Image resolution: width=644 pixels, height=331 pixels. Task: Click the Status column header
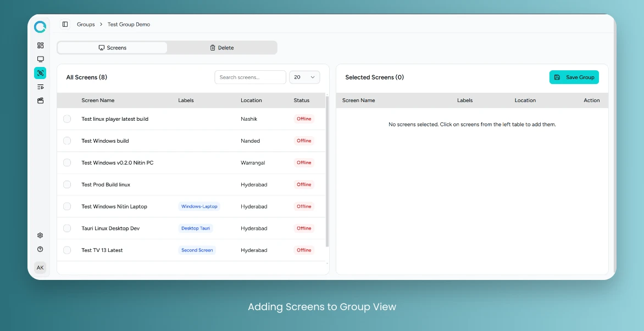coord(302,100)
